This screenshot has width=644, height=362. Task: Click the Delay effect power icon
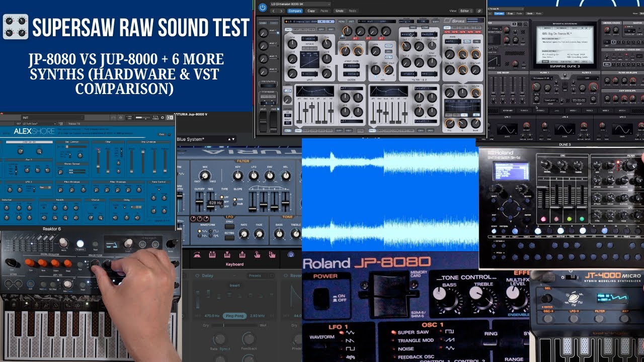point(197,276)
